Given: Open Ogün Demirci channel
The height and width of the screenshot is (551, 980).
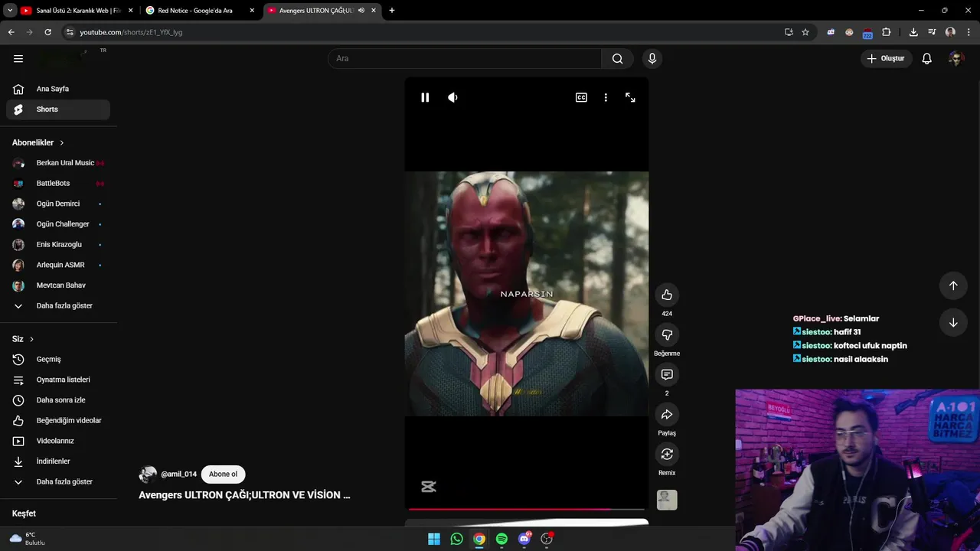Looking at the screenshot, I should point(58,204).
